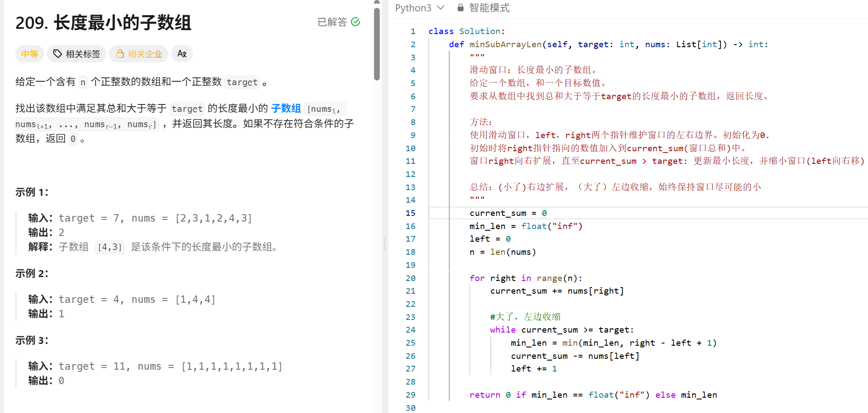Image resolution: width=868 pixels, height=413 pixels.
Task: Click the 'min_len = float("inf")' line
Action: [x=526, y=226]
